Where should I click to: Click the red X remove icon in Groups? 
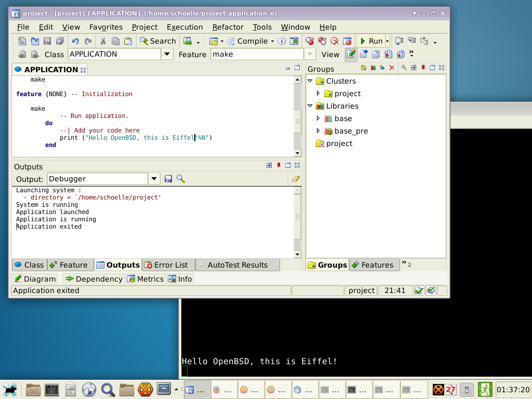[392, 68]
